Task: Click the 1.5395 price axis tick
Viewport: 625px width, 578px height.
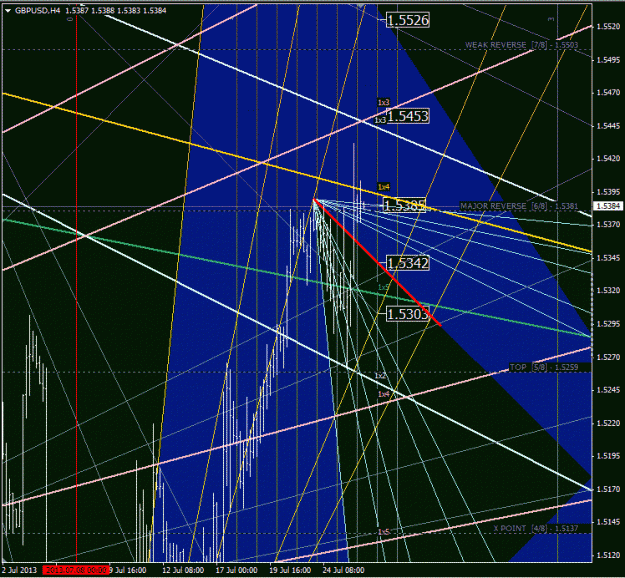Action: [608, 192]
